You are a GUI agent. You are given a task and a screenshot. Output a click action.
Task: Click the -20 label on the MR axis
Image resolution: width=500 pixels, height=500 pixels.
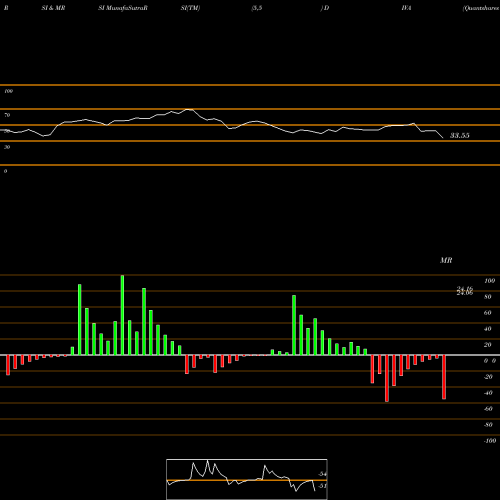488,377
